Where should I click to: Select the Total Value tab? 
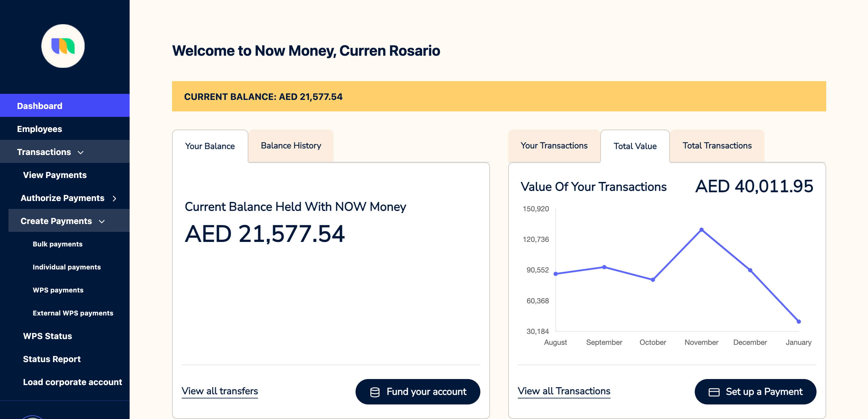point(635,146)
